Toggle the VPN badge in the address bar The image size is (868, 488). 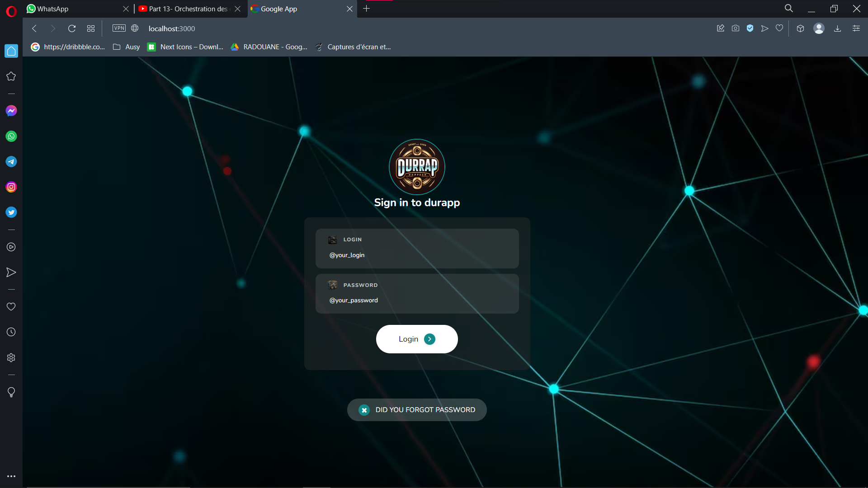[119, 28]
